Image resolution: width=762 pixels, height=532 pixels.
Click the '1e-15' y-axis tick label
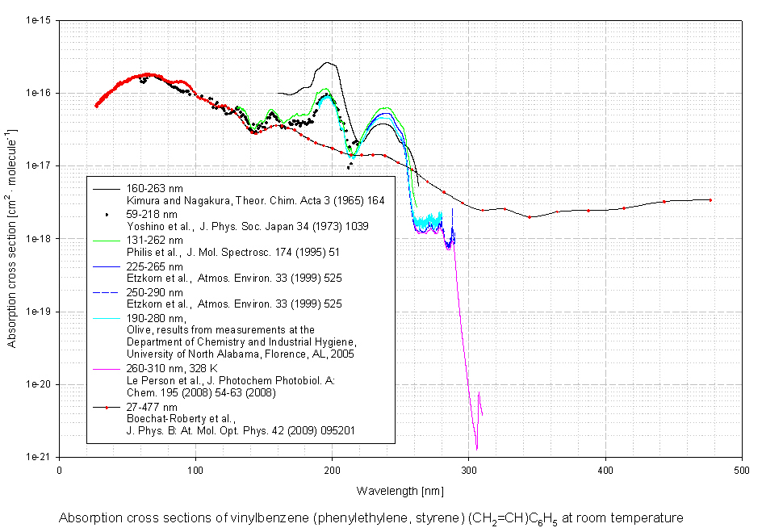pyautogui.click(x=38, y=20)
